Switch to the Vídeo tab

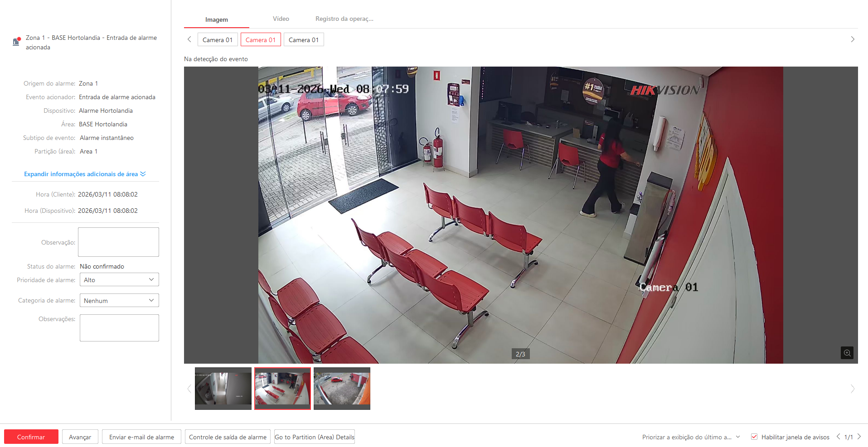click(281, 19)
